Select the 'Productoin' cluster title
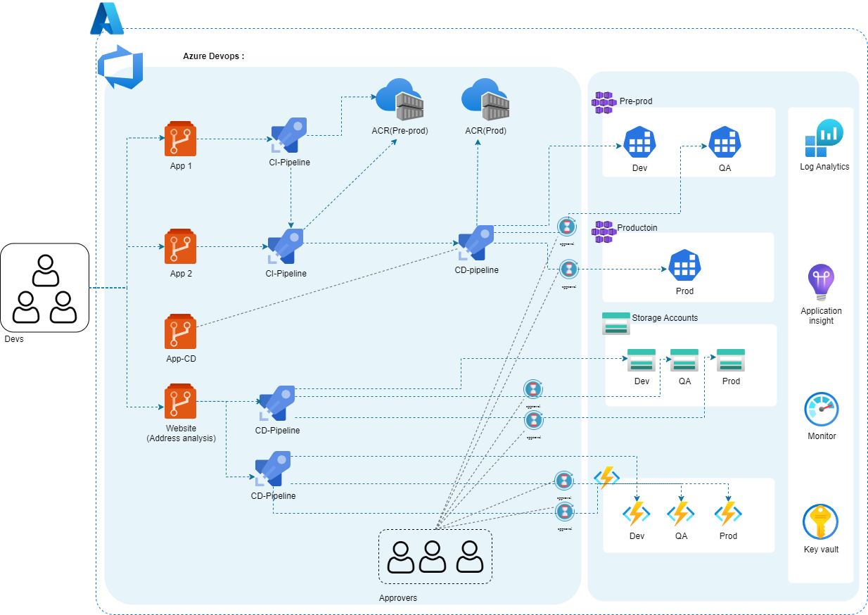868x615 pixels. (x=637, y=228)
